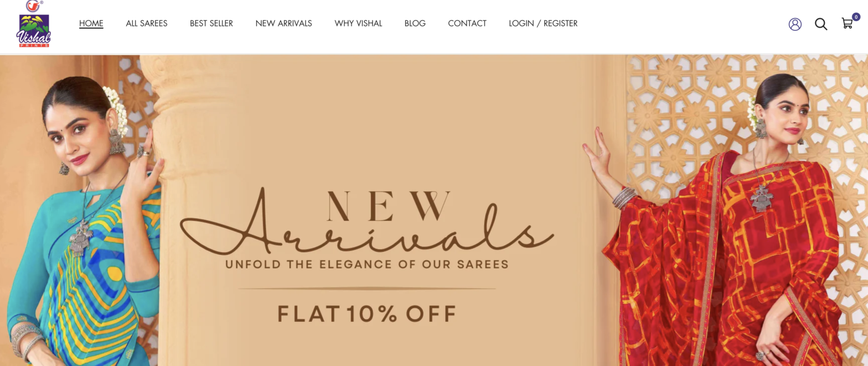Click the New Arrivals banner heading

pyautogui.click(x=367, y=222)
